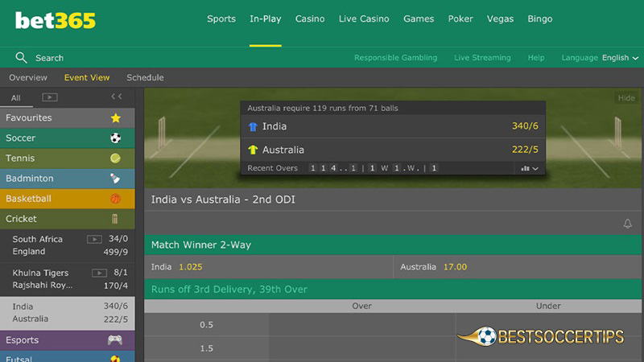
Task: Click the Search input field
Action: [x=49, y=58]
